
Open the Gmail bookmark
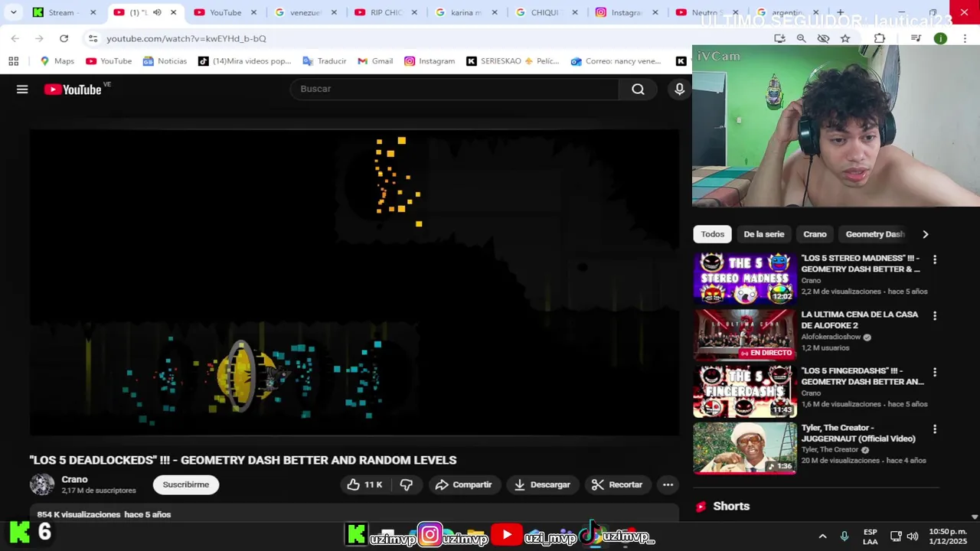[375, 61]
